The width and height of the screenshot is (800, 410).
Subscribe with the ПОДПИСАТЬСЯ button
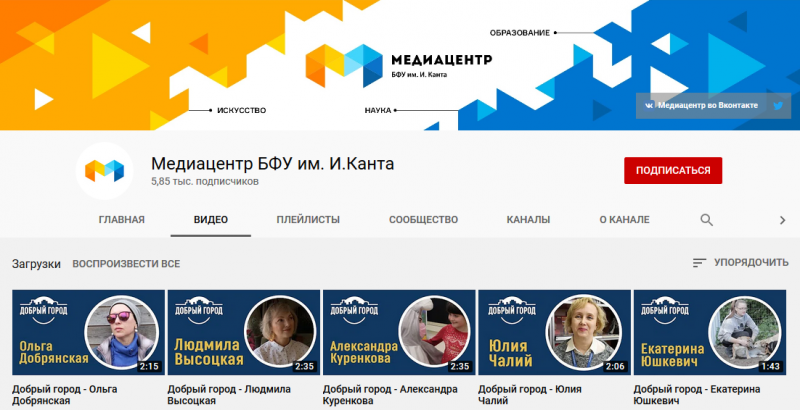[x=673, y=170]
